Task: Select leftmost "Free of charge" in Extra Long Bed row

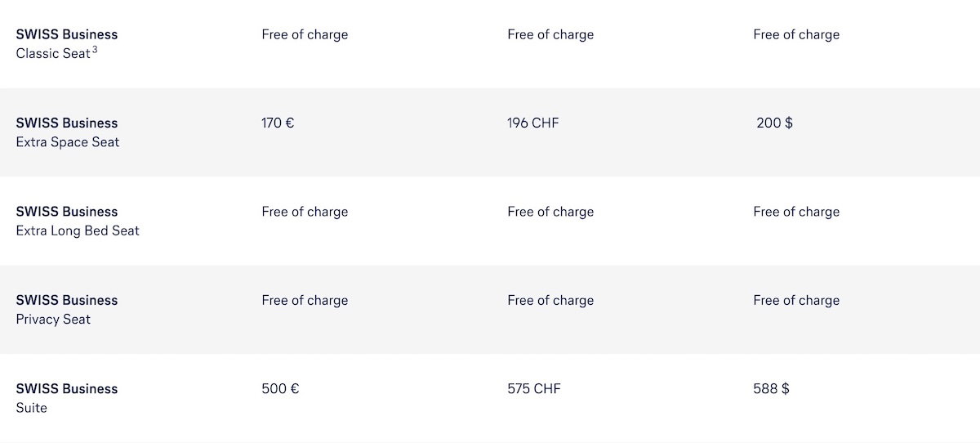Action: [305, 213]
